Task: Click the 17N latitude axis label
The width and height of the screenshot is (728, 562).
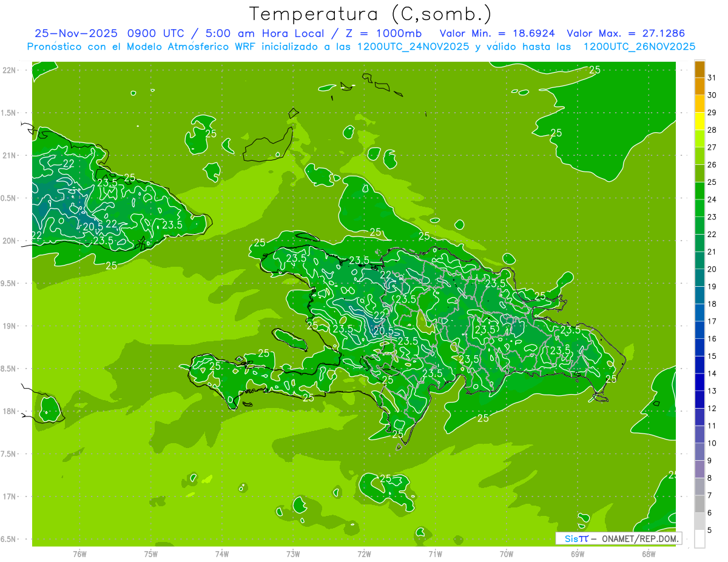Action: [x=10, y=497]
